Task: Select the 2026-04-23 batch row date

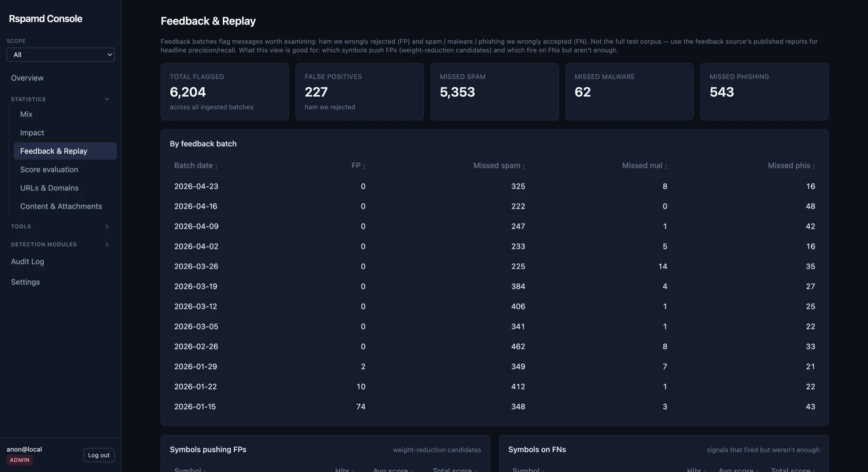Action: coord(196,187)
